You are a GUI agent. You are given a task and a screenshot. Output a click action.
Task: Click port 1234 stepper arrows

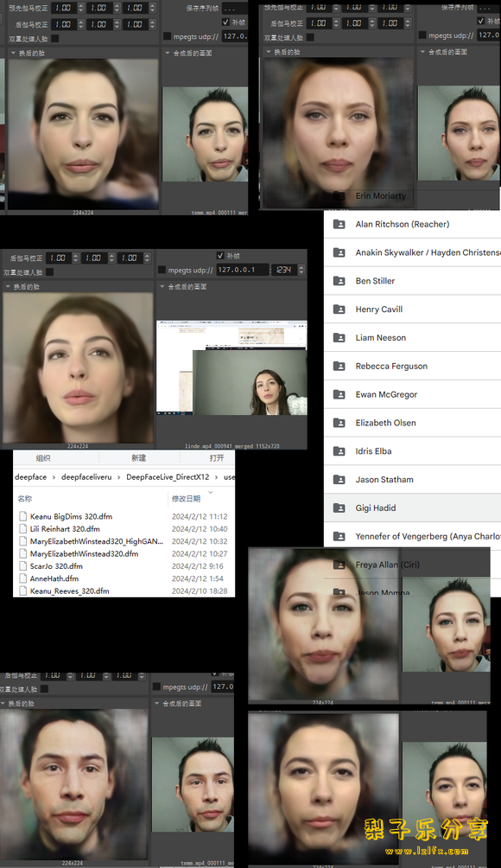tap(301, 270)
